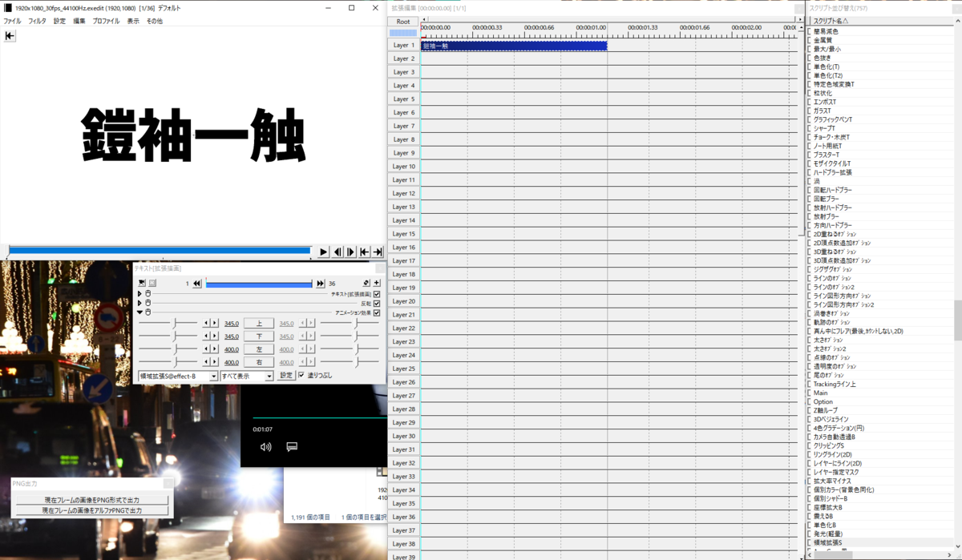The width and height of the screenshot is (962, 560).
Task: Disable the テキスト[拡張描画] checkbox
Action: pyautogui.click(x=377, y=294)
